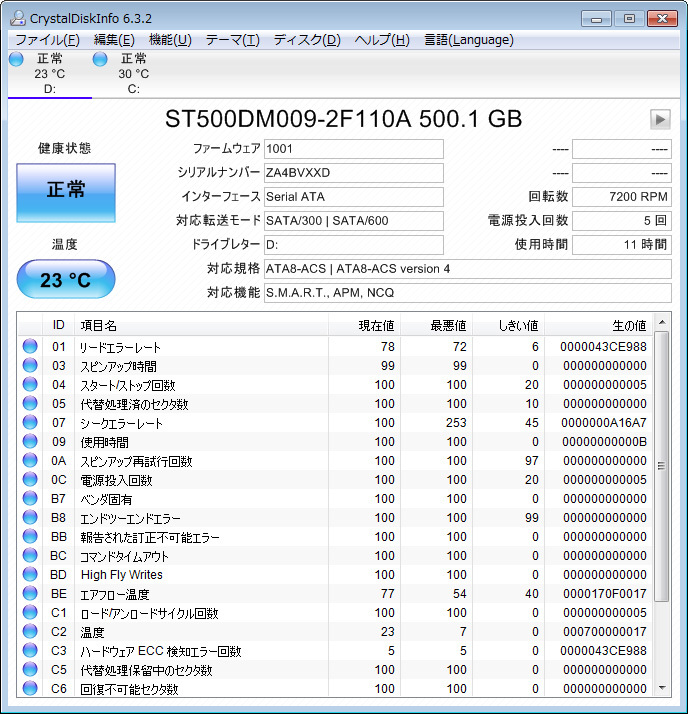Click status icon of row B7 ベンダ固有
This screenshot has height=714, width=688.
click(x=30, y=498)
